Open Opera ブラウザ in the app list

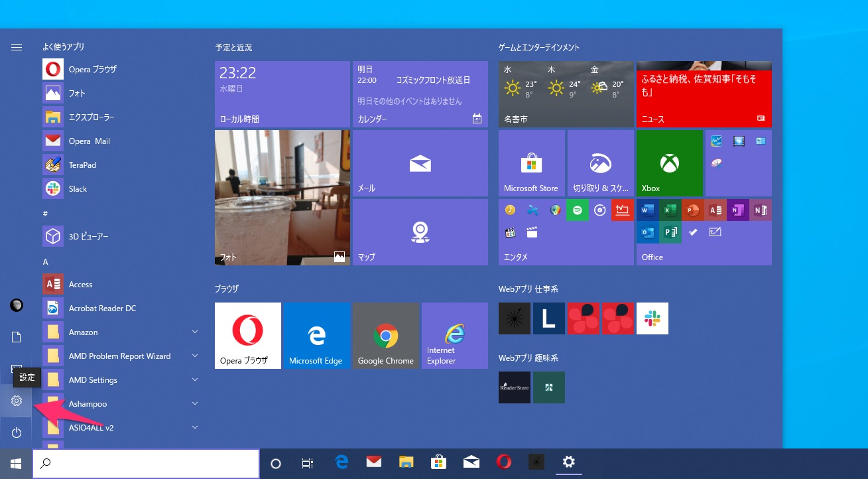119,69
